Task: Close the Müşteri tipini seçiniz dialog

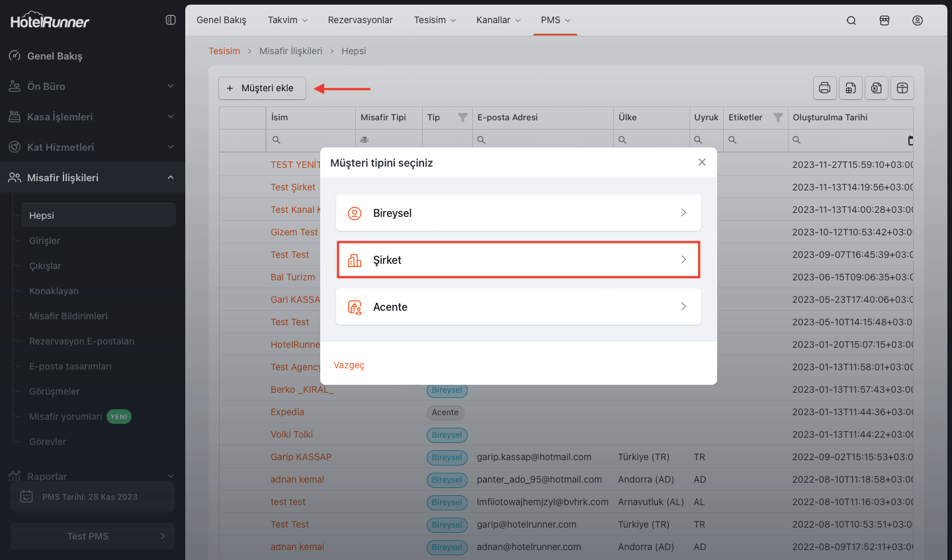Action: (702, 162)
